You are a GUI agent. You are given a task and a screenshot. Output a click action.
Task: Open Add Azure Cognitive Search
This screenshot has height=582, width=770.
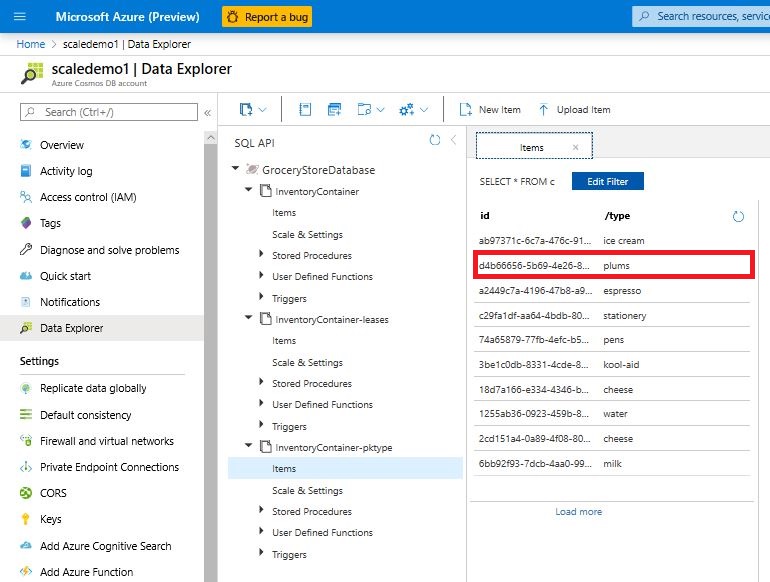(x=106, y=546)
